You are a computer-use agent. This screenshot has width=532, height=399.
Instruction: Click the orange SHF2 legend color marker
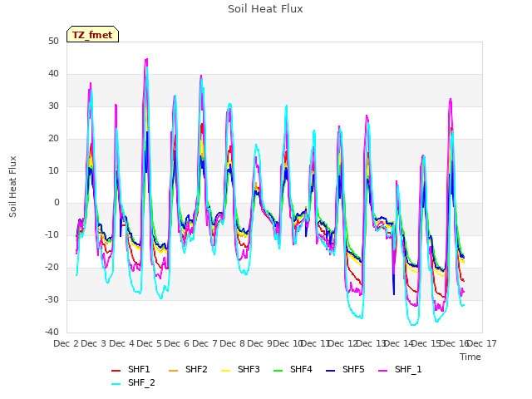pyautogui.click(x=174, y=371)
